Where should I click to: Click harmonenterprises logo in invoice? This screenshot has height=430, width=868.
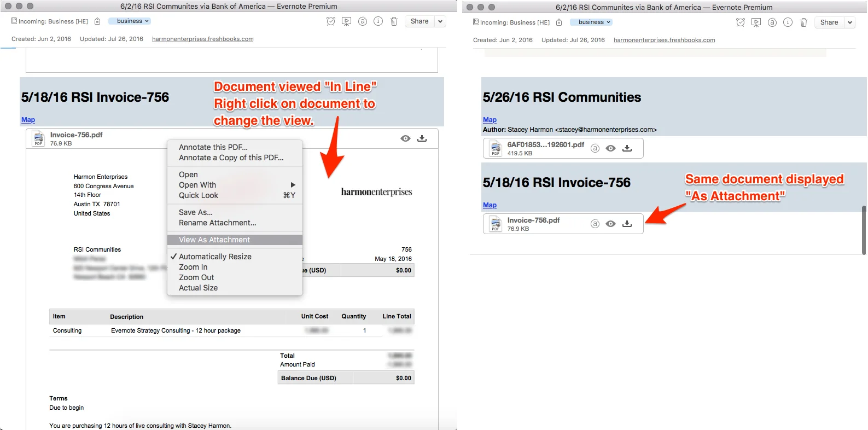(376, 192)
